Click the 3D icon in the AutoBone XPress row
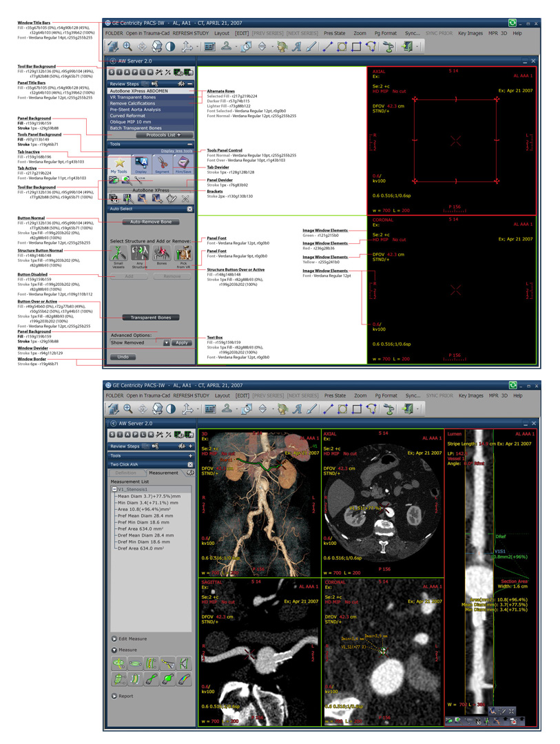Viewport: 560px width, 744px height. tap(114, 198)
